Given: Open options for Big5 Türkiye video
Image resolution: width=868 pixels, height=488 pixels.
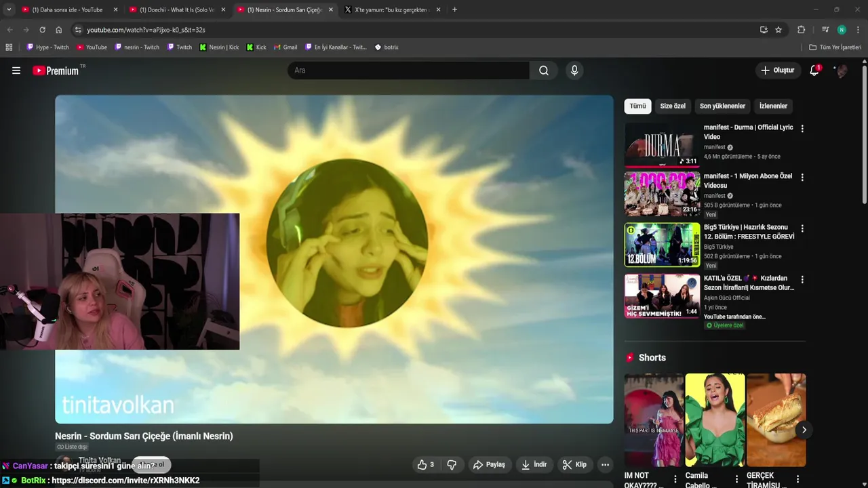Looking at the screenshot, I should [802, 228].
